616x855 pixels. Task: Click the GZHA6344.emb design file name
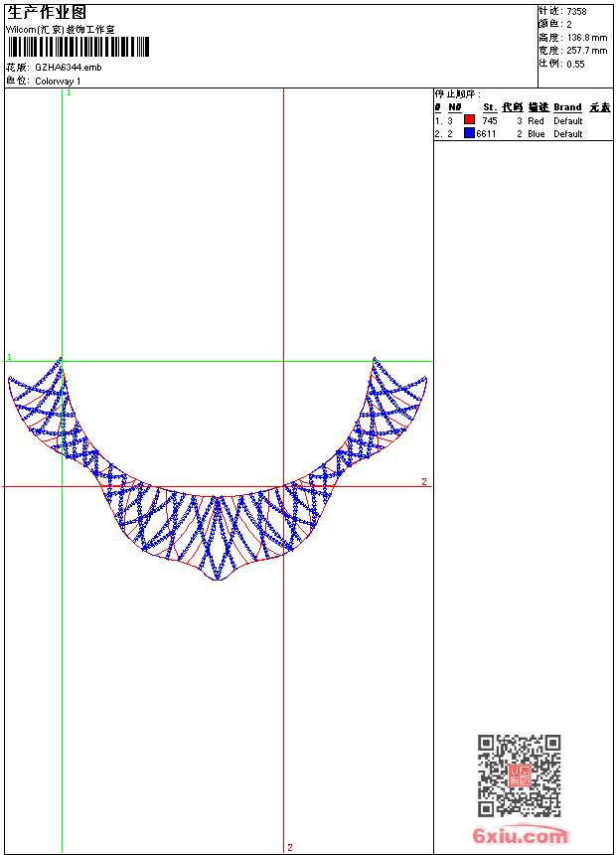click(68, 68)
